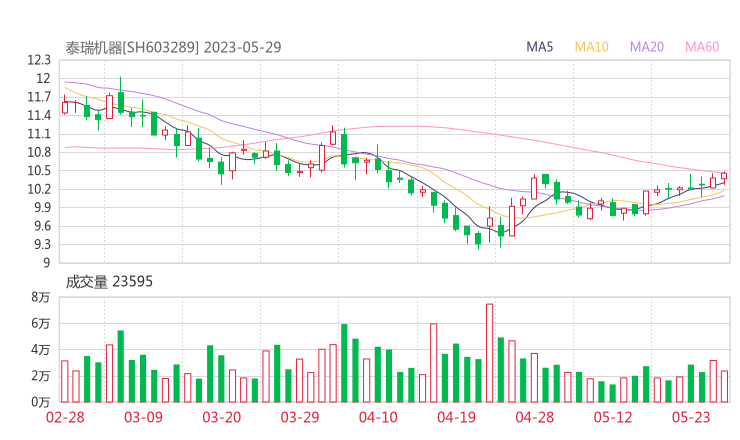Click the 10.8 price axis value
Image resolution: width=740 pixels, height=440 pixels.
pyautogui.click(x=39, y=152)
